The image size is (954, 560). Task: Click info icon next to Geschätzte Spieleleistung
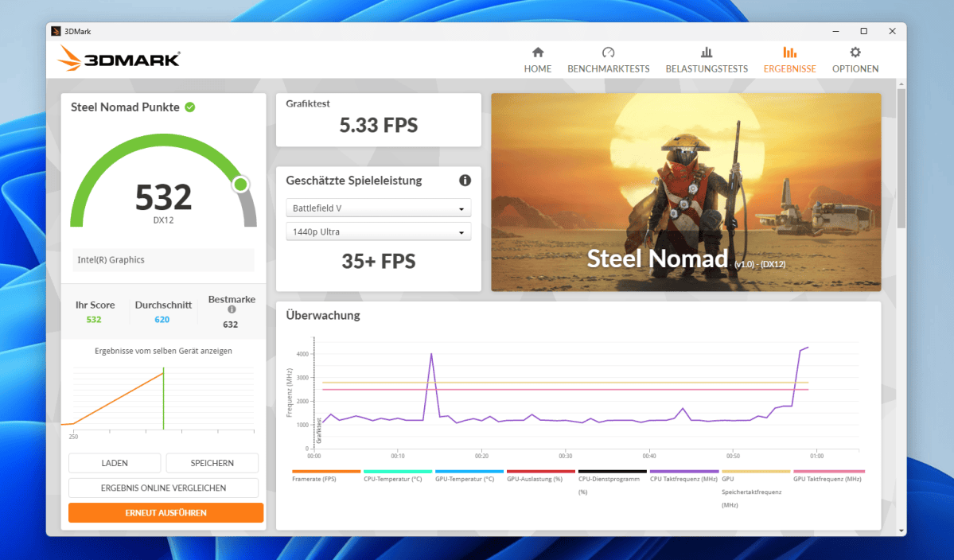[x=465, y=181]
